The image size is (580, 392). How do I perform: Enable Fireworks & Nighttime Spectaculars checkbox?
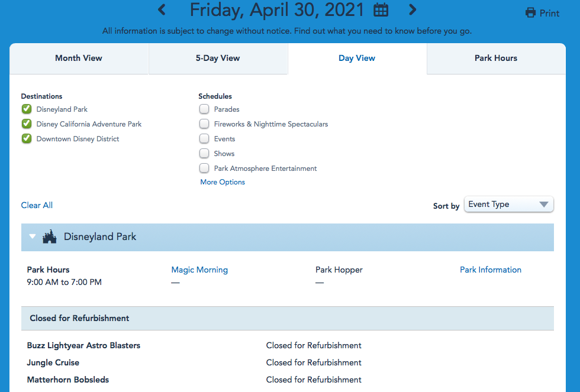coord(204,124)
